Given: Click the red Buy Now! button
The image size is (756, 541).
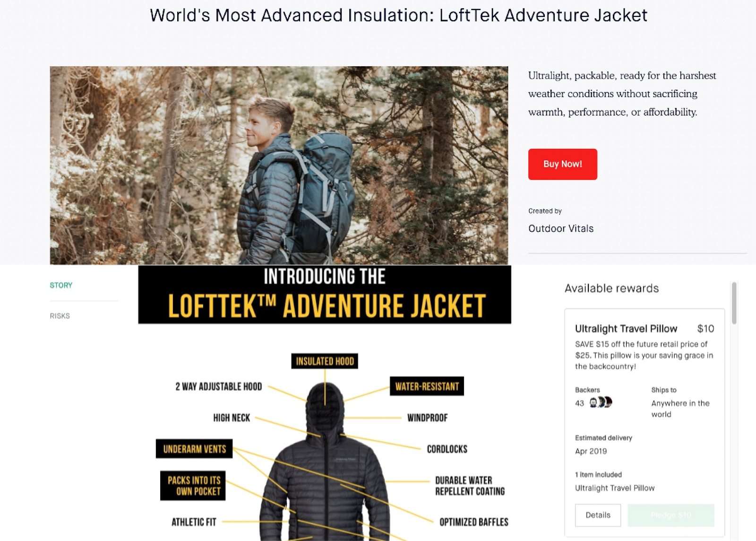Looking at the screenshot, I should tap(562, 164).
